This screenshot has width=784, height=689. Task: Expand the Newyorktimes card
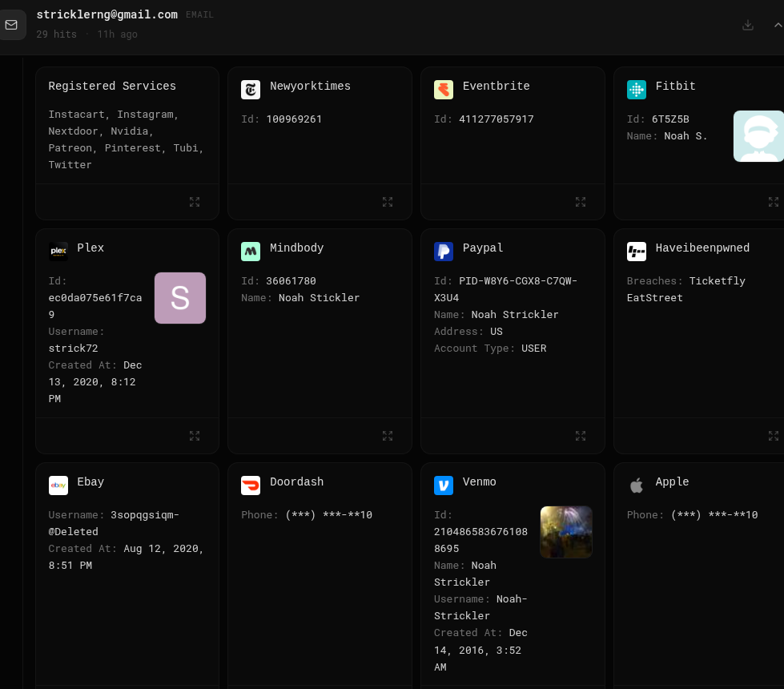pyautogui.click(x=388, y=202)
